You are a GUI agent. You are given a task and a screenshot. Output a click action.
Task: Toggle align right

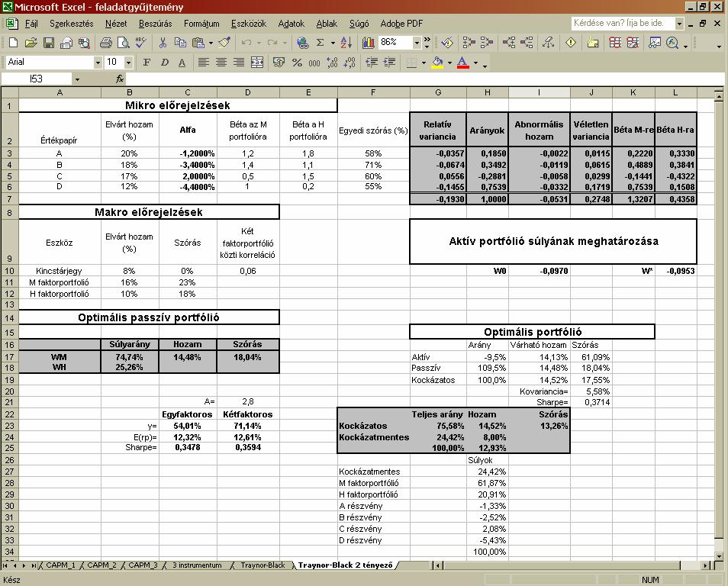[x=239, y=63]
